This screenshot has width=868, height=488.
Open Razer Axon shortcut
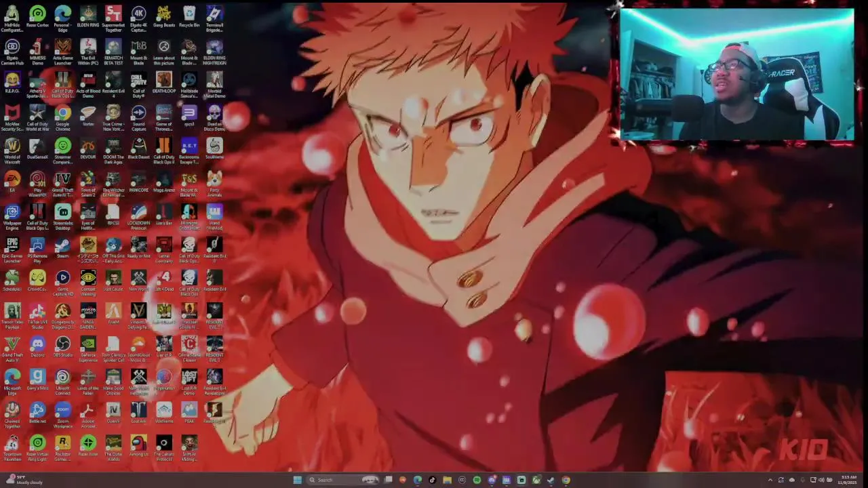88,447
